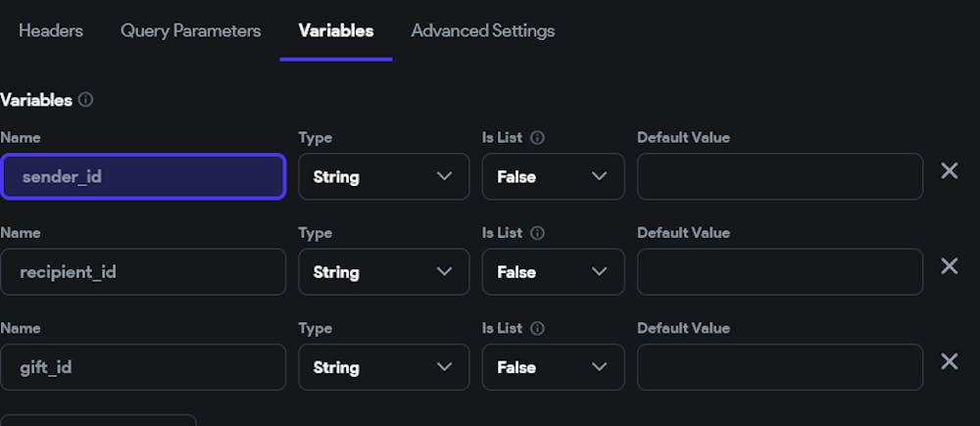This screenshot has height=426, width=980.
Task: Expand Is List dropdown for gift_id
Action: [x=553, y=367]
